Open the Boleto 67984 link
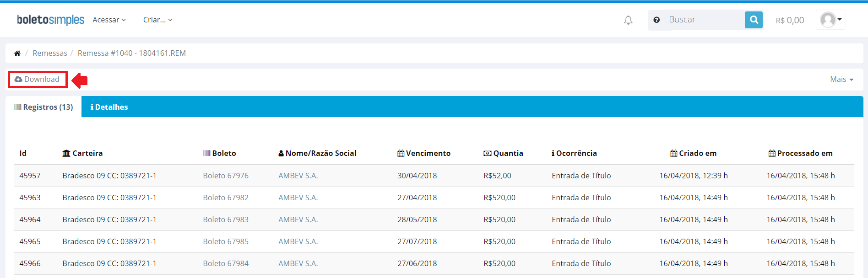 click(226, 263)
